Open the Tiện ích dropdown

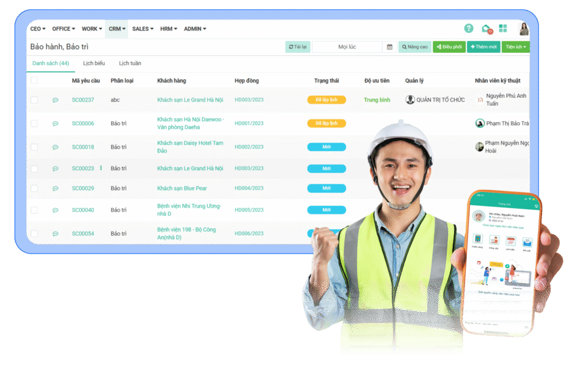pyautogui.click(x=516, y=47)
